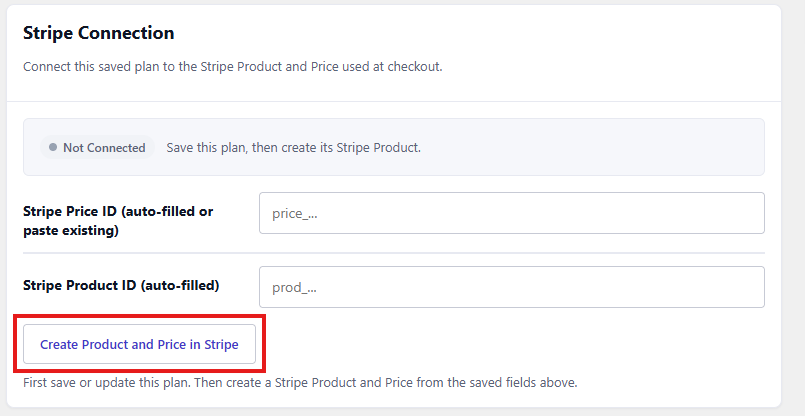Click the Not Connected status badge

pos(98,147)
